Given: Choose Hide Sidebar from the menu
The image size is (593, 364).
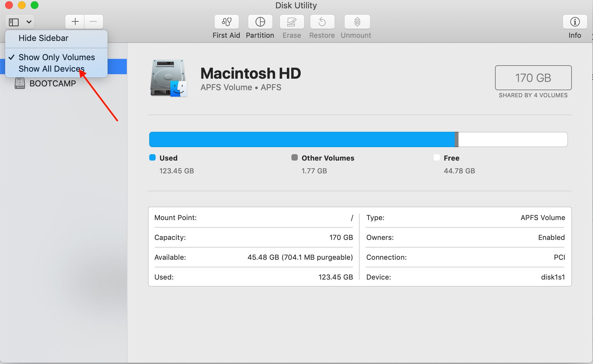Looking at the screenshot, I should [x=56, y=38].
